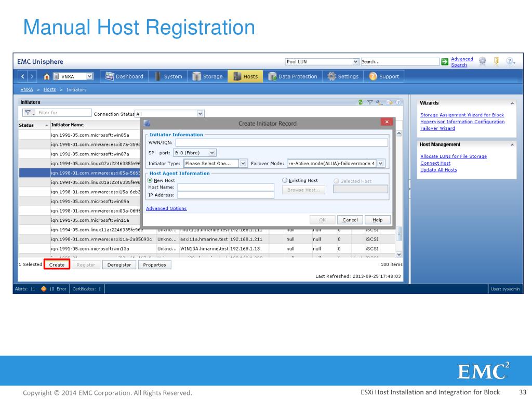Open the Storage tab
The width and height of the screenshot is (532, 399).
coord(208,76)
